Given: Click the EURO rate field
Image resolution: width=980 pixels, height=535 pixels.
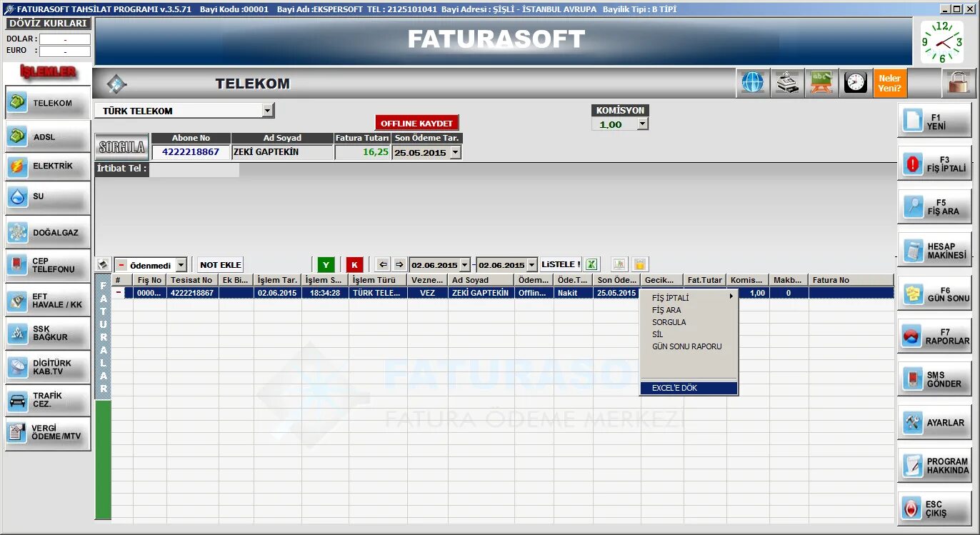Looking at the screenshot, I should point(65,51).
